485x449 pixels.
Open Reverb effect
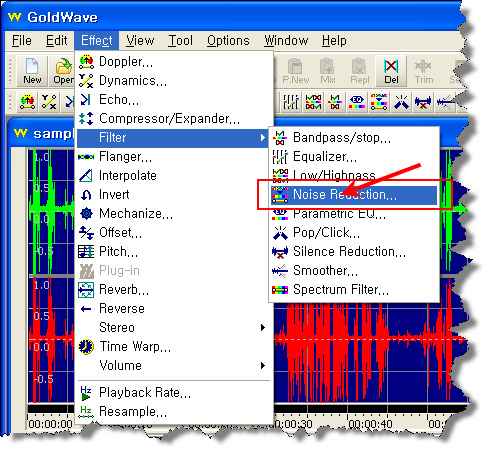click(x=175, y=289)
